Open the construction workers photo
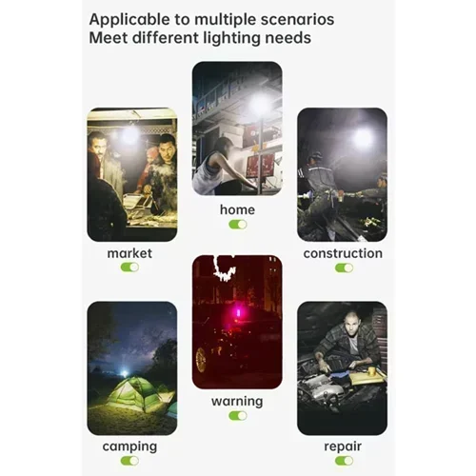 342,174
